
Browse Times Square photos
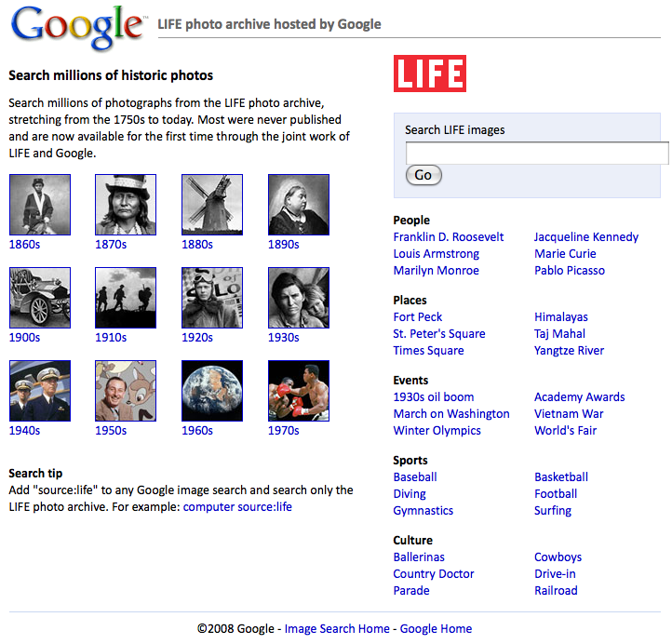428,351
